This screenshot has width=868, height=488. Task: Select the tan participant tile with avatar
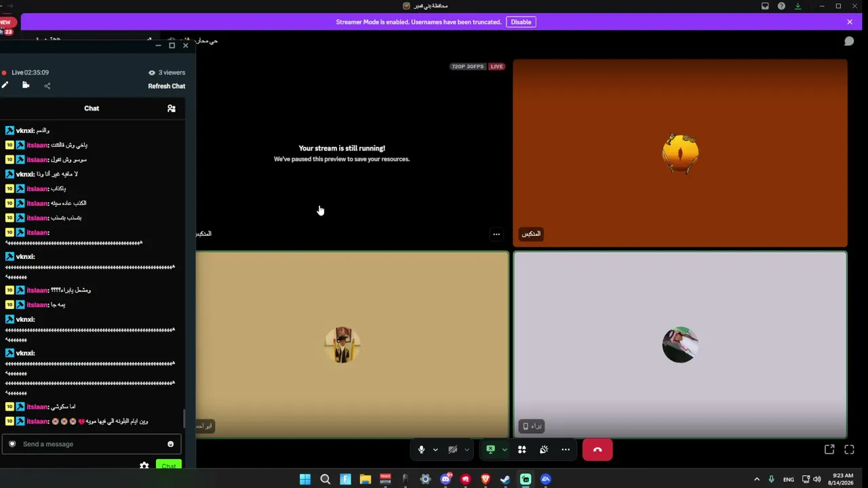point(352,345)
